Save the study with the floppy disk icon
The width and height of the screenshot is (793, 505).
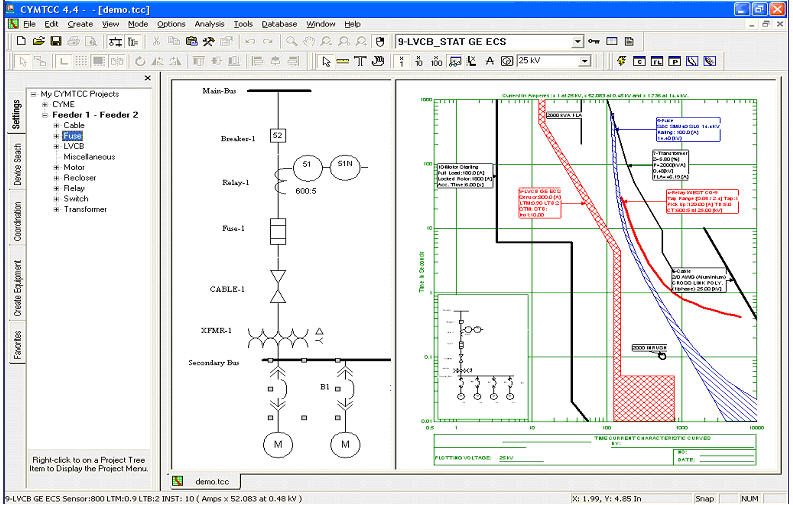pos(56,41)
